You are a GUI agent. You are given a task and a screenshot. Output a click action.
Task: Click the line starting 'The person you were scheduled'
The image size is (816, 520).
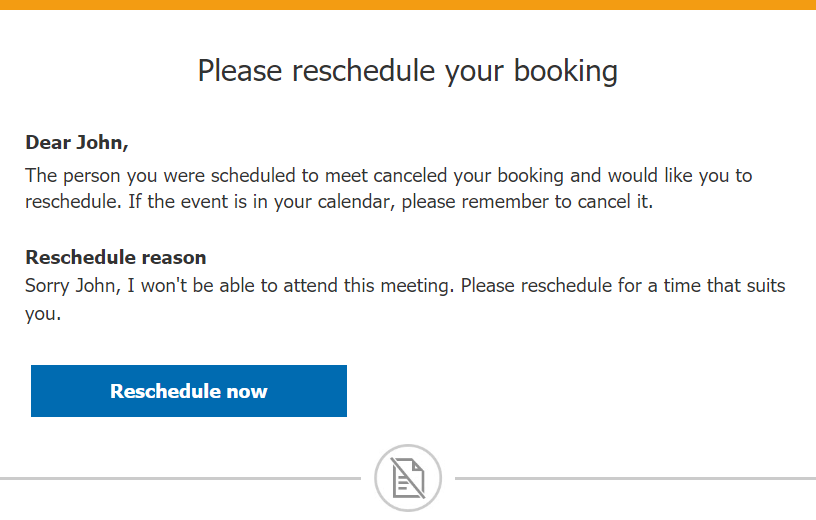tap(388, 176)
